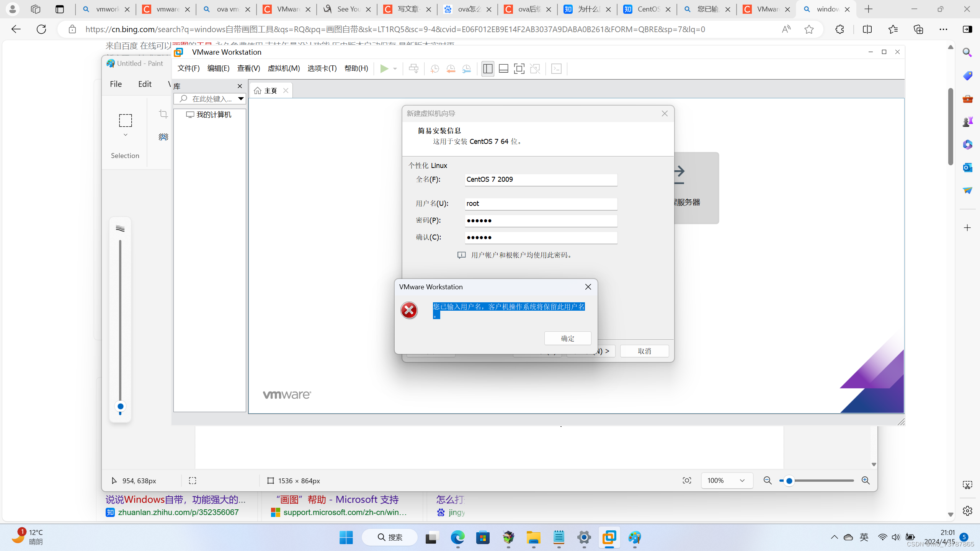Switch to VMware 主页 tab
980x551 pixels.
point(271,91)
